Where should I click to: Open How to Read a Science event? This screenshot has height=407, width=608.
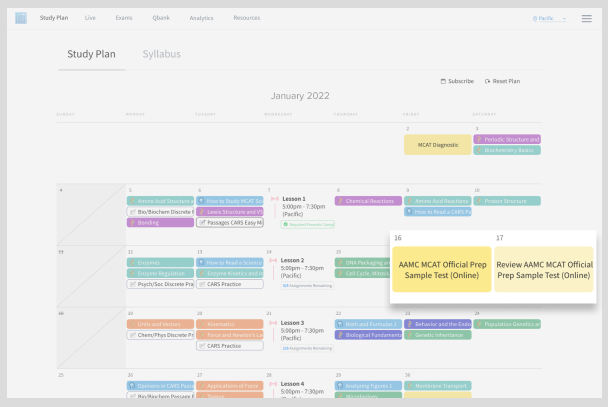pos(230,262)
